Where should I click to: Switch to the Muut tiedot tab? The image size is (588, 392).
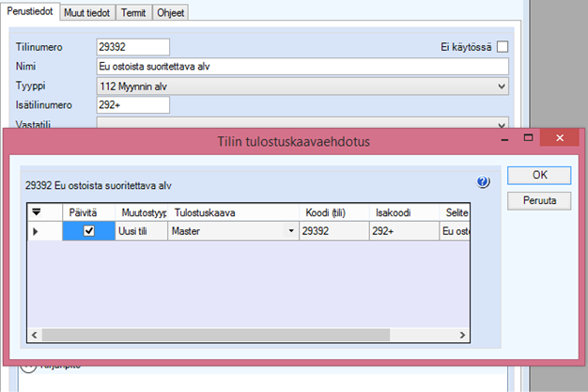click(86, 13)
